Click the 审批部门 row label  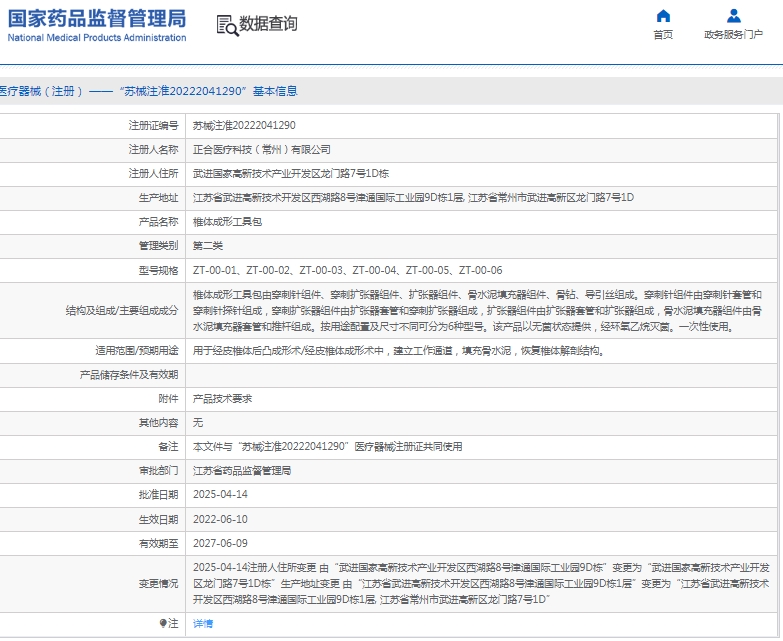(x=158, y=470)
